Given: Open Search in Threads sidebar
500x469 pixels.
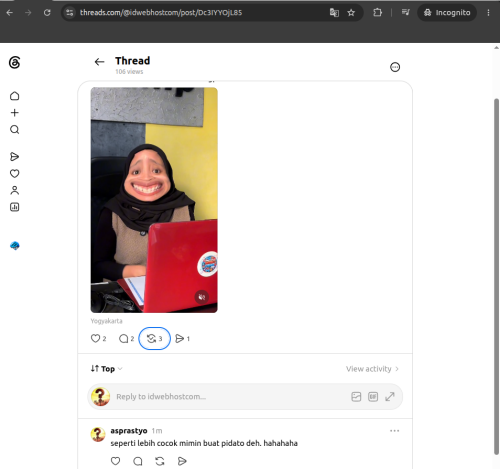Looking at the screenshot, I should (x=14, y=129).
